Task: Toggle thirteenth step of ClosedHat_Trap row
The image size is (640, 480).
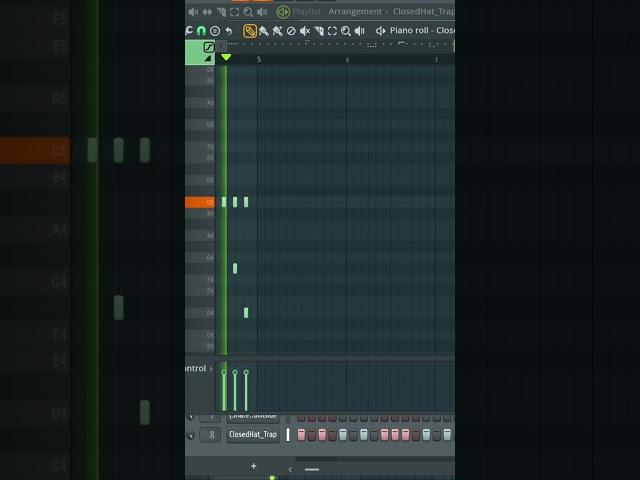Action: 426,435
